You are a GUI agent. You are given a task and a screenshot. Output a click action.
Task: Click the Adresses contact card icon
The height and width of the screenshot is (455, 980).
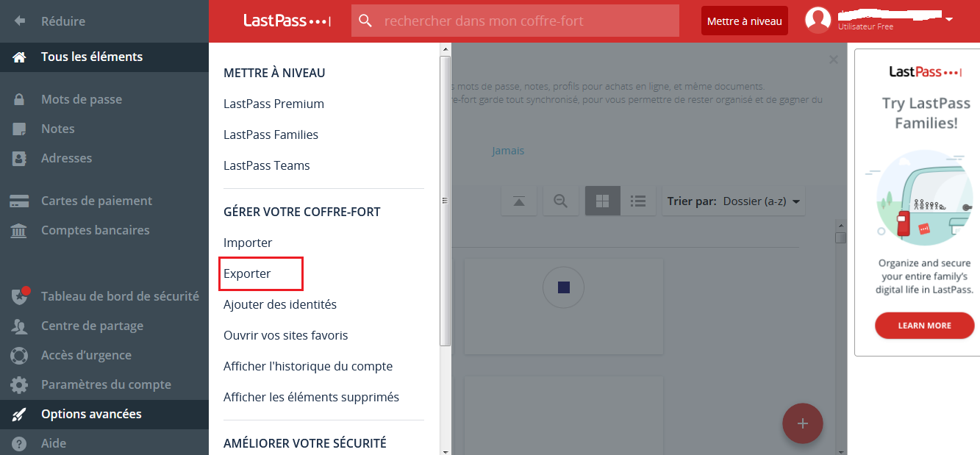19,158
